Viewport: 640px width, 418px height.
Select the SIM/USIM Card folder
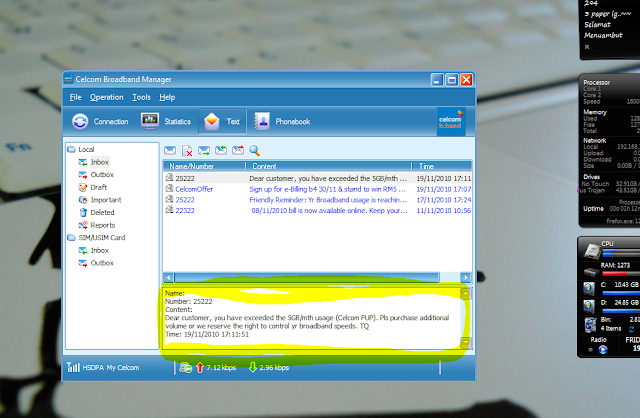[96, 238]
